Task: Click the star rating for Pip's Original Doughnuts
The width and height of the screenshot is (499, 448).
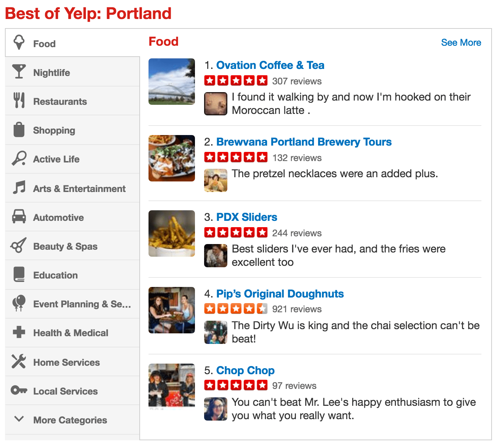Action: point(236,308)
